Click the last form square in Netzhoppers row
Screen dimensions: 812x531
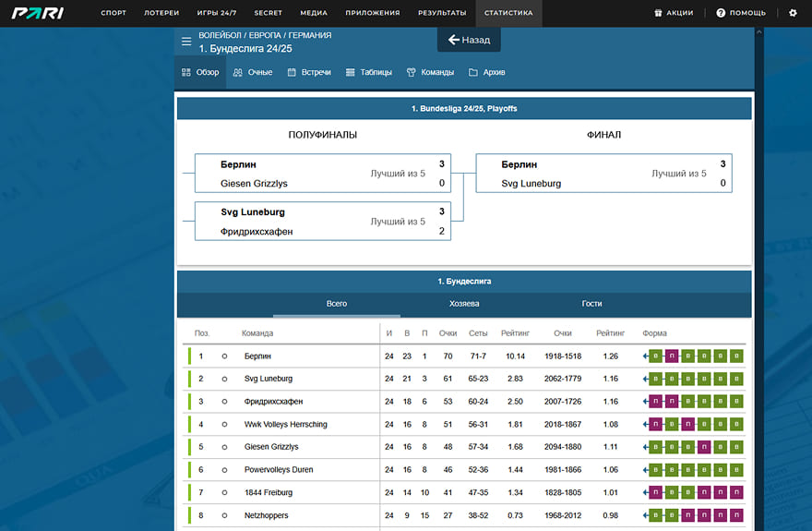pos(736,515)
